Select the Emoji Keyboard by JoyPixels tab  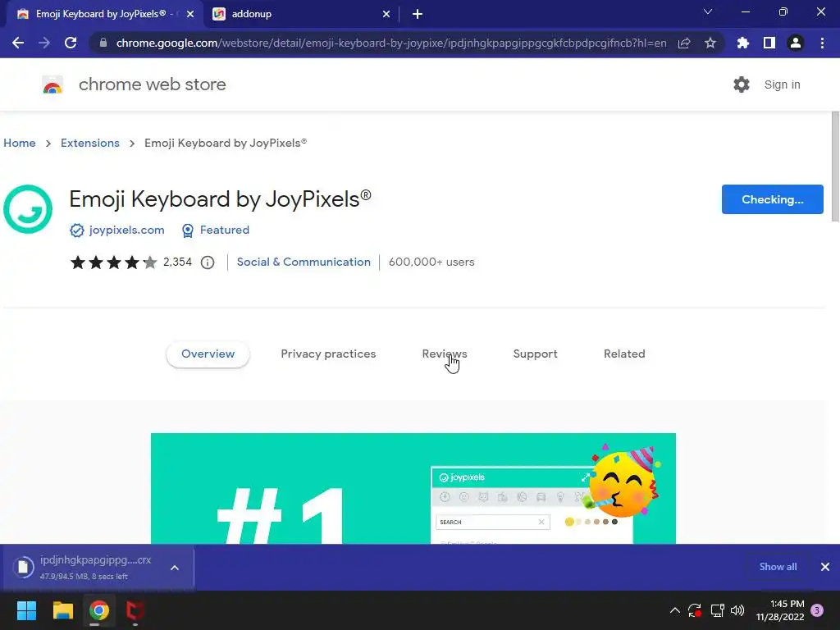[x=104, y=14]
